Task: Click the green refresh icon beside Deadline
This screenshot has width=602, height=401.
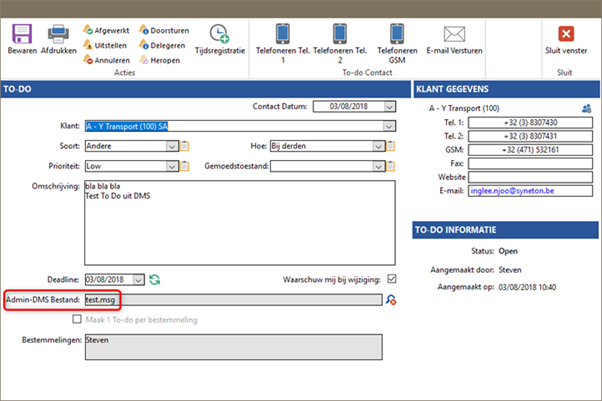Action: coord(155,279)
